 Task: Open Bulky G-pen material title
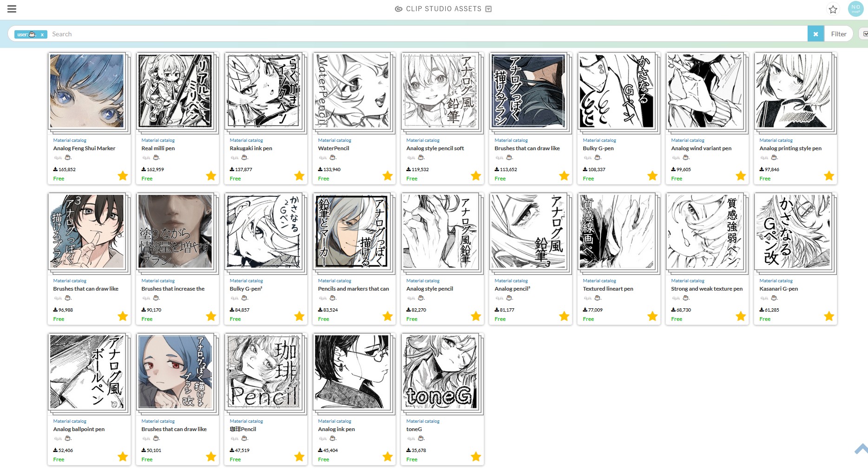click(598, 148)
